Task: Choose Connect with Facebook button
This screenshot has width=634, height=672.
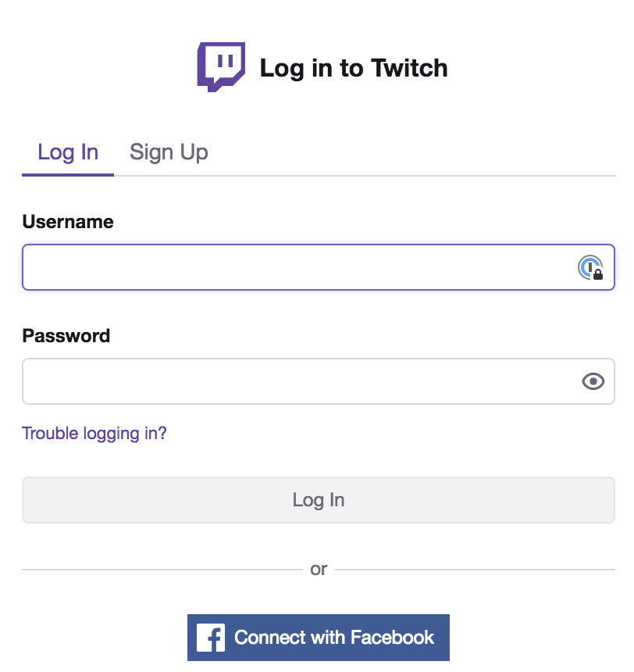Action: (x=319, y=638)
